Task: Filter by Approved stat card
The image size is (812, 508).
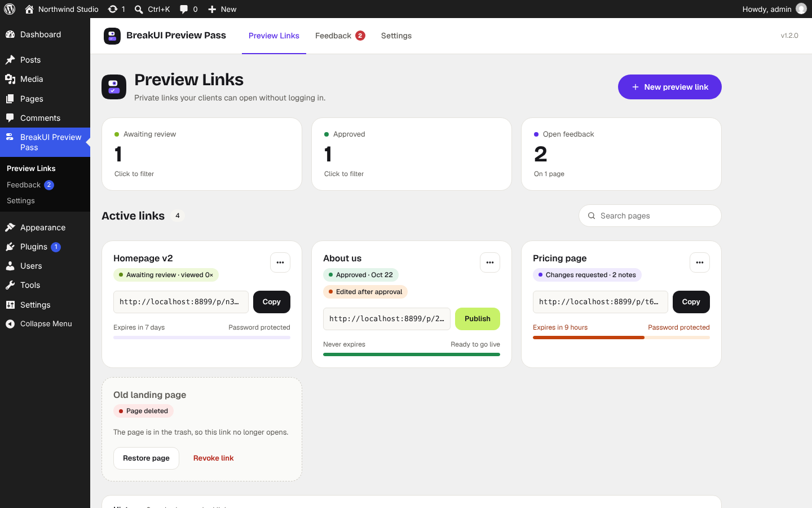Action: (412, 154)
